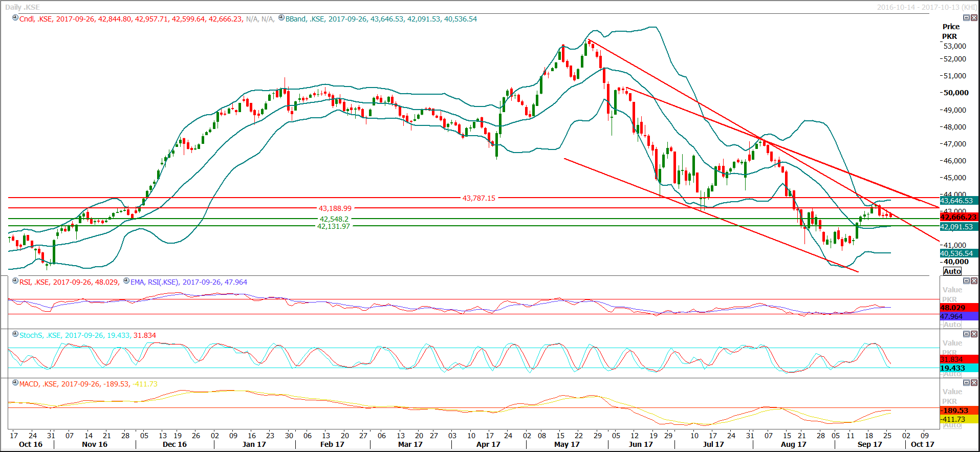Click the 2016-10-14 to 2017-10-13 date range

tap(926, 7)
